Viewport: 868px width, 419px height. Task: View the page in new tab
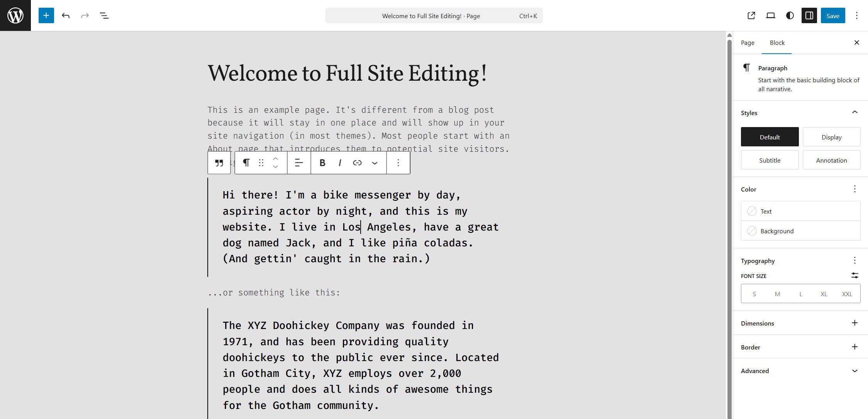pyautogui.click(x=751, y=15)
